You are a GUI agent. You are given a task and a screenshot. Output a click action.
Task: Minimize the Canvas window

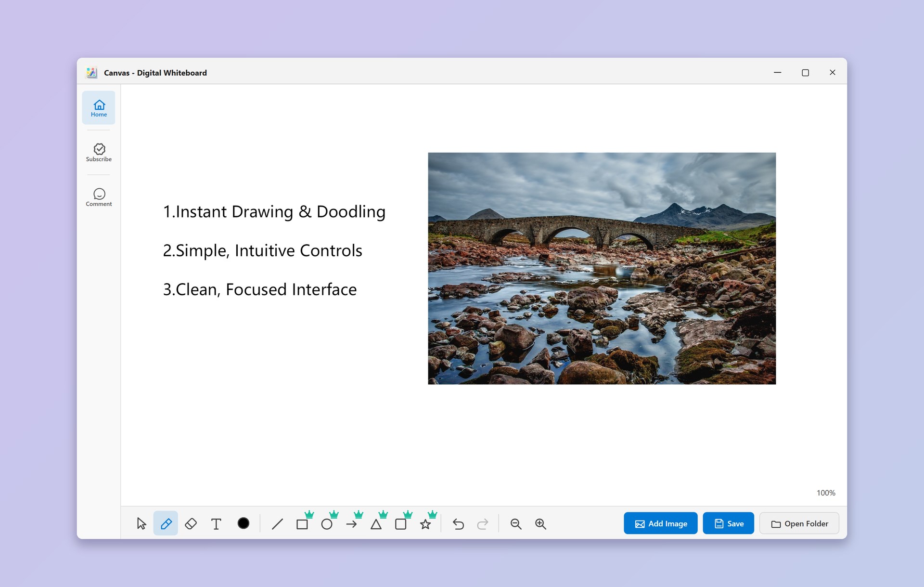778,72
